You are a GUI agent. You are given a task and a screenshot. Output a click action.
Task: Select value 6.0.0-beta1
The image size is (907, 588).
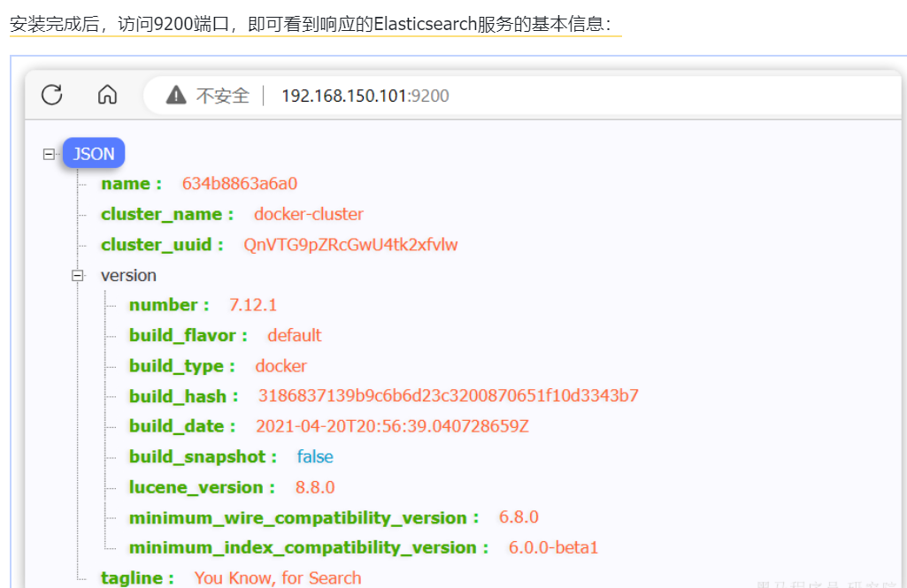(x=554, y=548)
